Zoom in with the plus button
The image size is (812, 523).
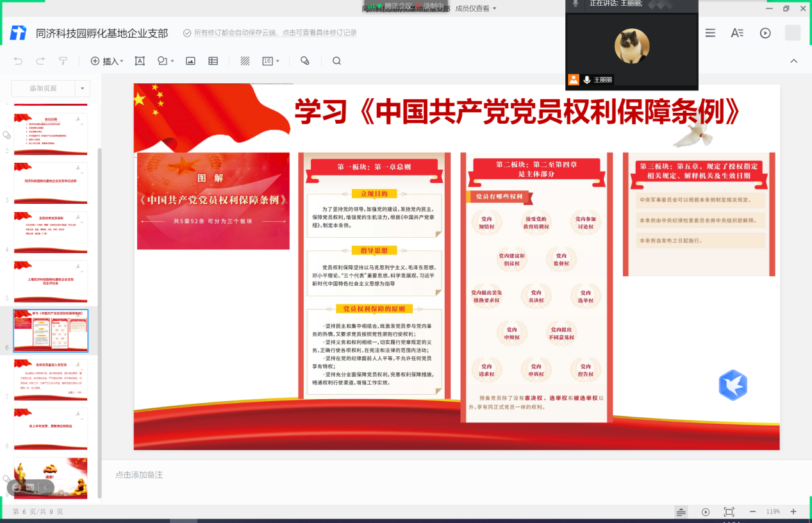pos(793,512)
